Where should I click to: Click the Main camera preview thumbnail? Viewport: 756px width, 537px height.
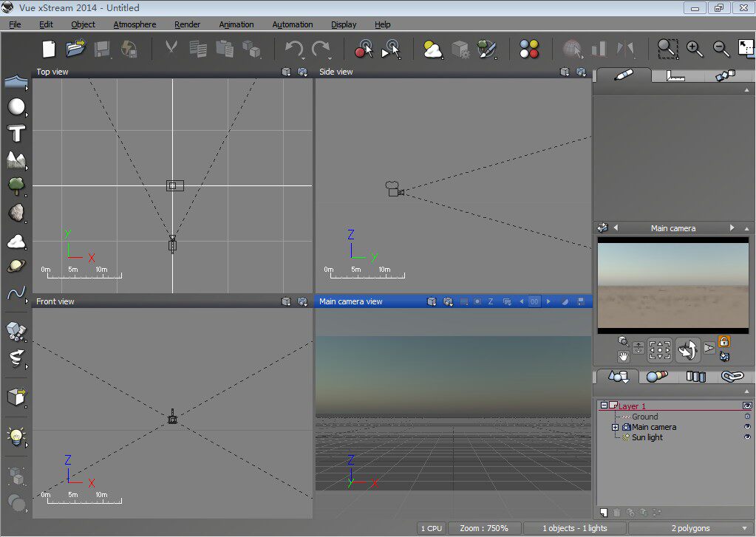[672, 285]
